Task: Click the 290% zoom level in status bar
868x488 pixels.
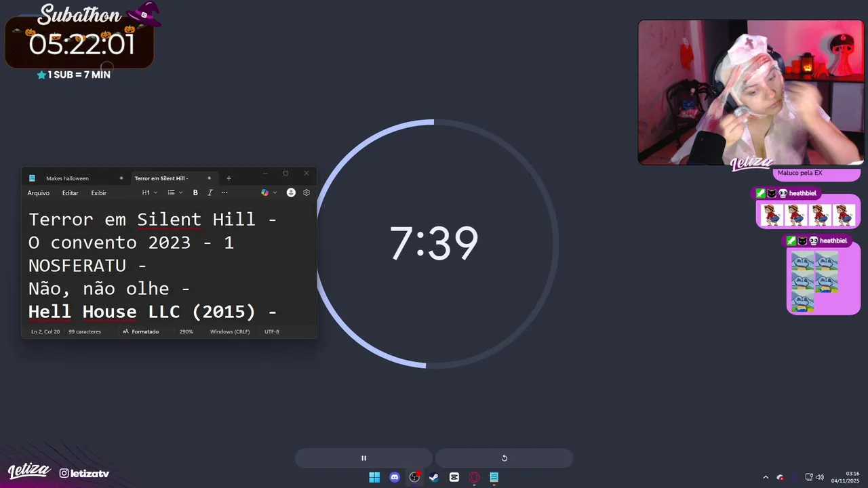Action: (186, 331)
